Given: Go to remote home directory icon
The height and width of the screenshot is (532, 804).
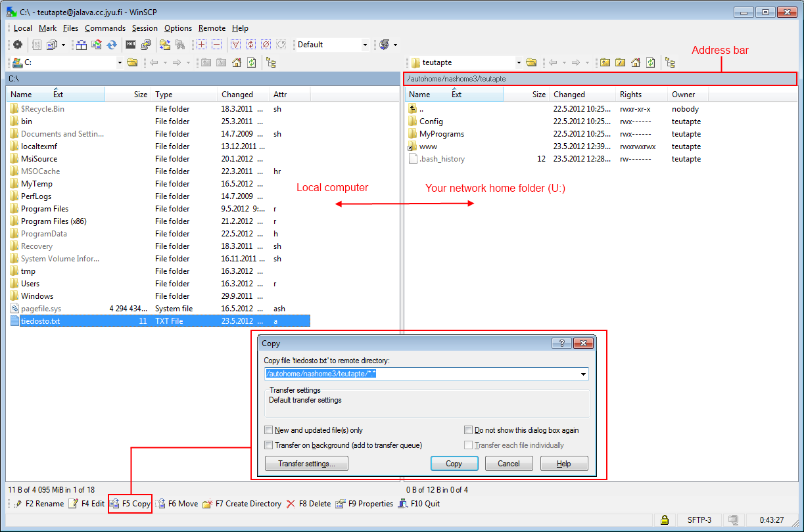Looking at the screenshot, I should [636, 62].
